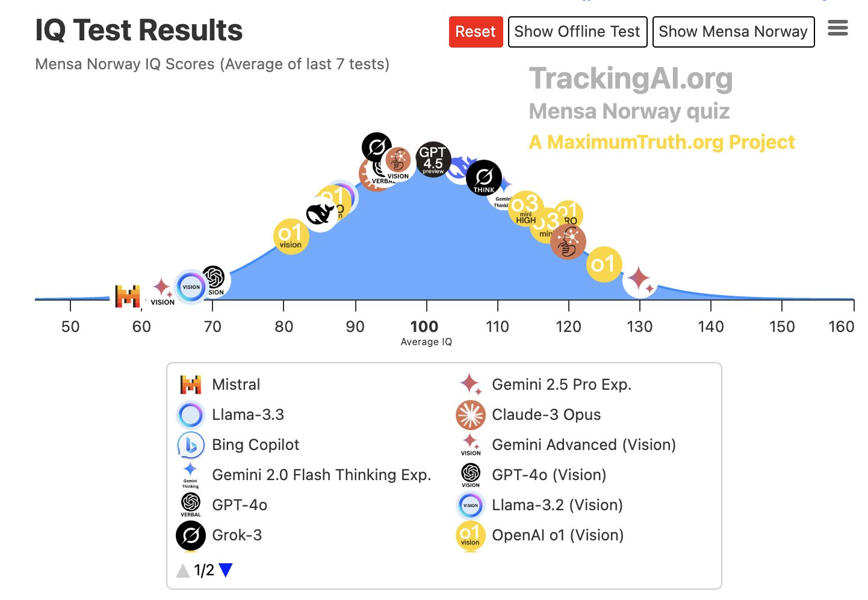The image size is (868, 600).
Task: Open the MaximumTruth.org Project link
Action: pyautogui.click(x=662, y=142)
